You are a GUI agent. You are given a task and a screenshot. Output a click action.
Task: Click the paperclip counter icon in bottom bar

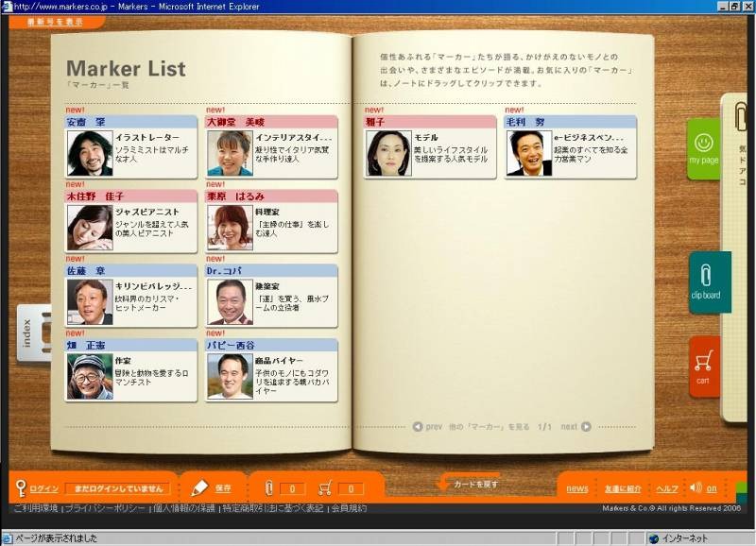pos(269,488)
